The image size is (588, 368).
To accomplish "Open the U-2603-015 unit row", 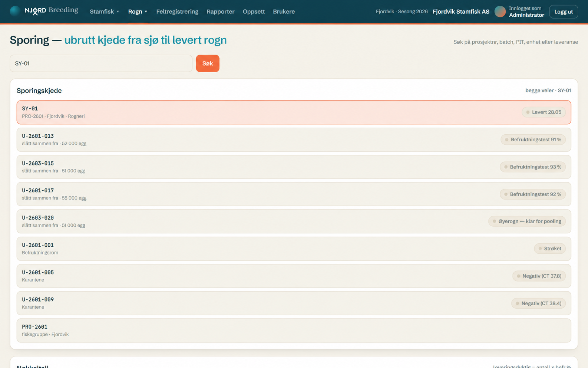I will pos(294,167).
